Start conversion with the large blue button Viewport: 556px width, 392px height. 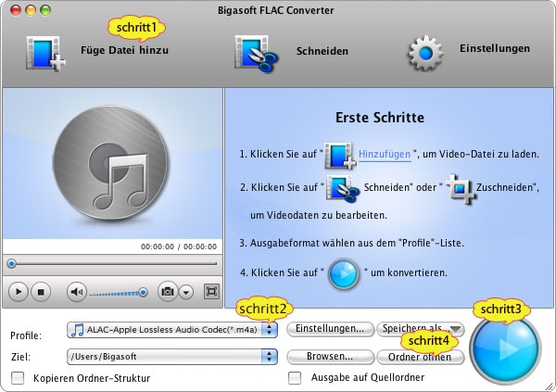click(x=505, y=348)
